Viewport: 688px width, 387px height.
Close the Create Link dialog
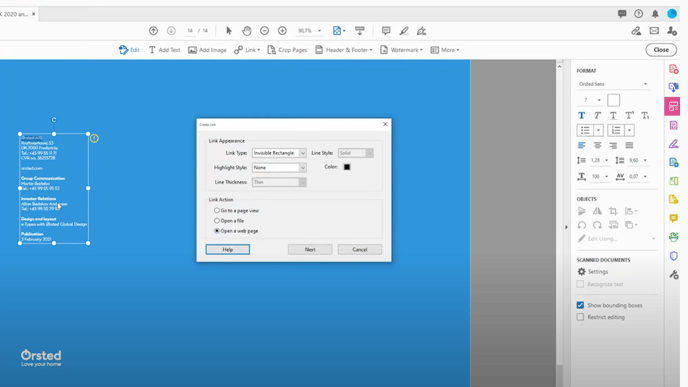[x=385, y=124]
